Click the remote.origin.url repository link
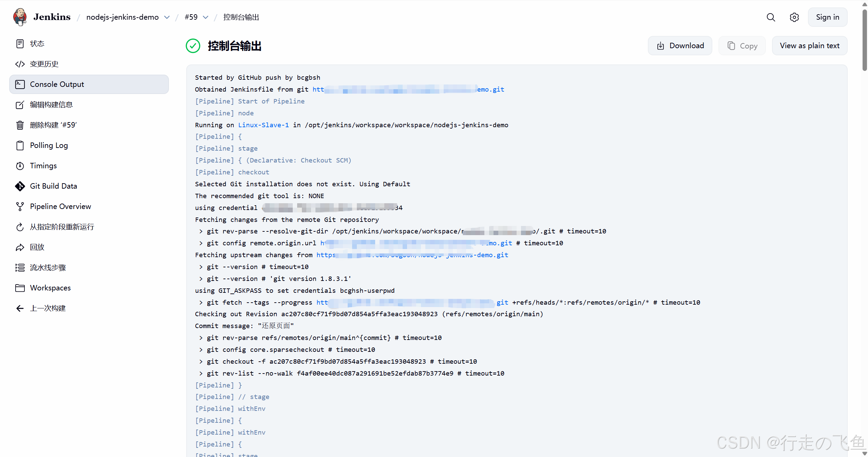This screenshot has height=457, width=868. (x=416, y=243)
